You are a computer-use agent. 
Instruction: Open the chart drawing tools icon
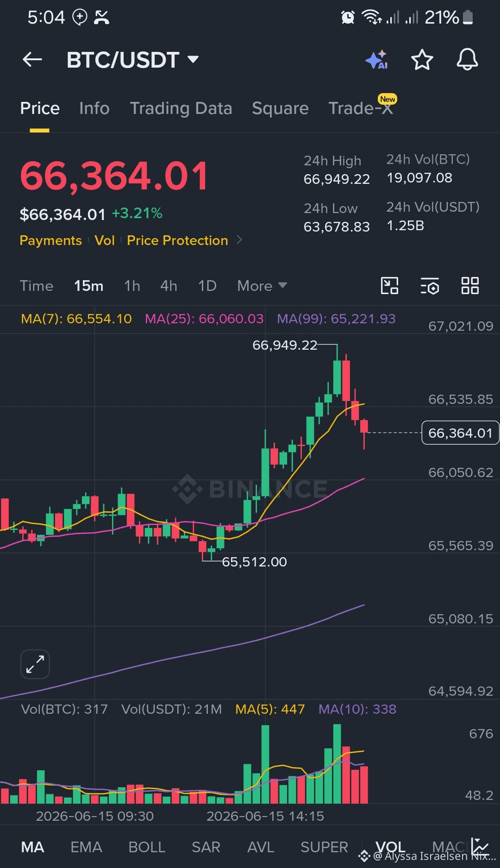click(389, 286)
